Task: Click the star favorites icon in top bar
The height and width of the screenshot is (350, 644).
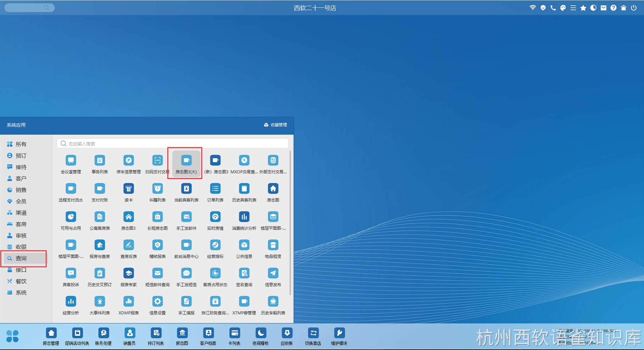Action: pyautogui.click(x=583, y=8)
